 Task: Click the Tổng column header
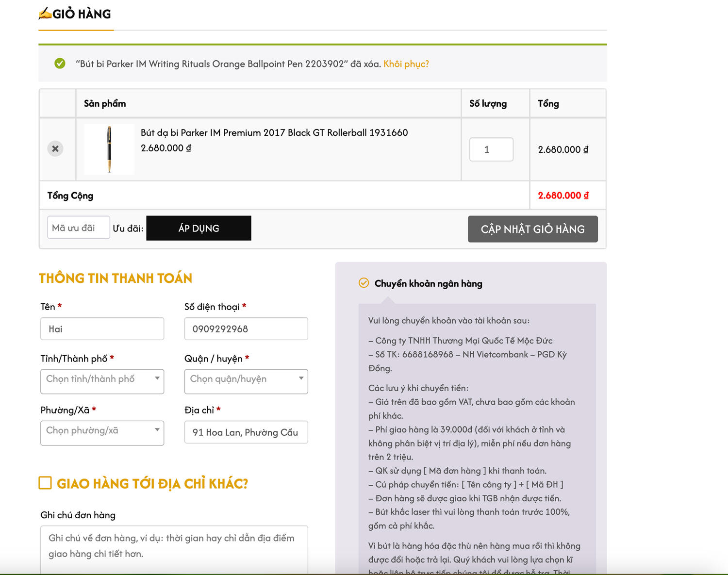click(x=548, y=103)
